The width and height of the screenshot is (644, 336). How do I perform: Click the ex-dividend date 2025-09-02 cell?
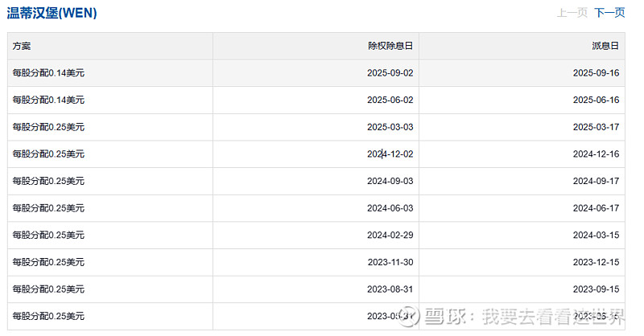coord(390,73)
